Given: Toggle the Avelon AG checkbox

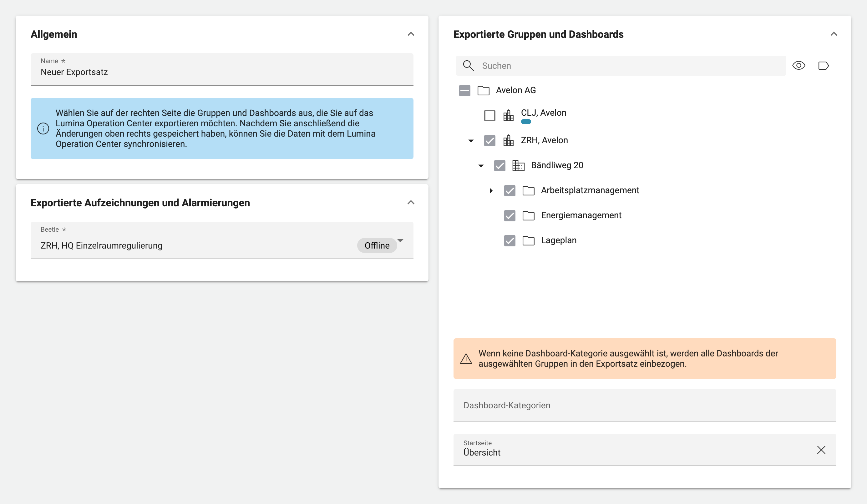Looking at the screenshot, I should 464,90.
